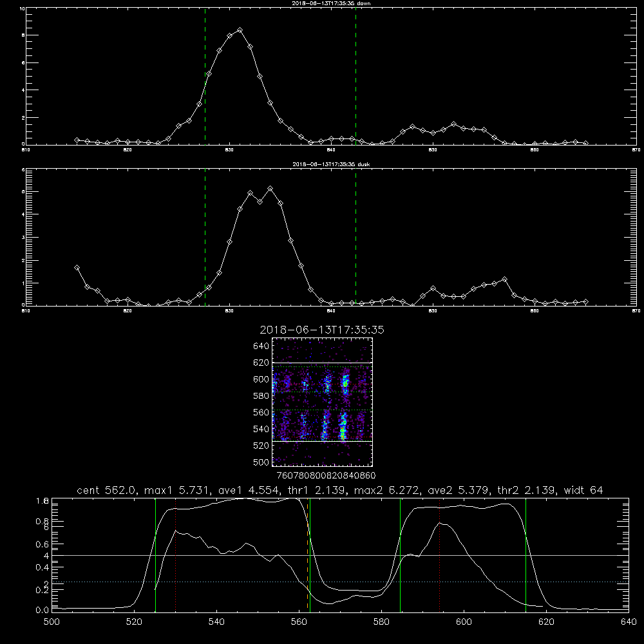Click the '520' x-axis label of the bottom plot
This screenshot has height=644, width=644.
(x=134, y=622)
